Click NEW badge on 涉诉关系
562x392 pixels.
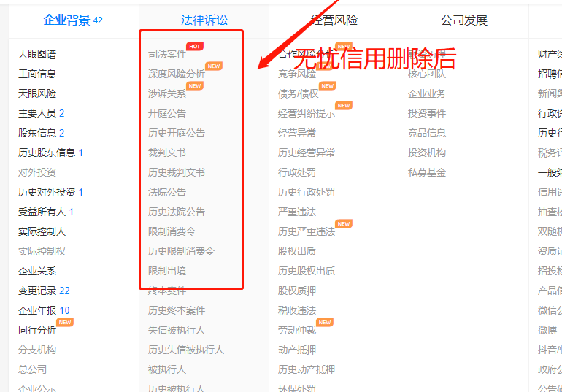click(195, 85)
